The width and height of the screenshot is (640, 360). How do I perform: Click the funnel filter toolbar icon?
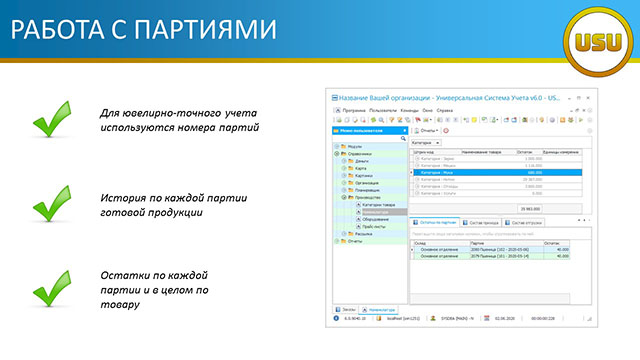click(391, 120)
